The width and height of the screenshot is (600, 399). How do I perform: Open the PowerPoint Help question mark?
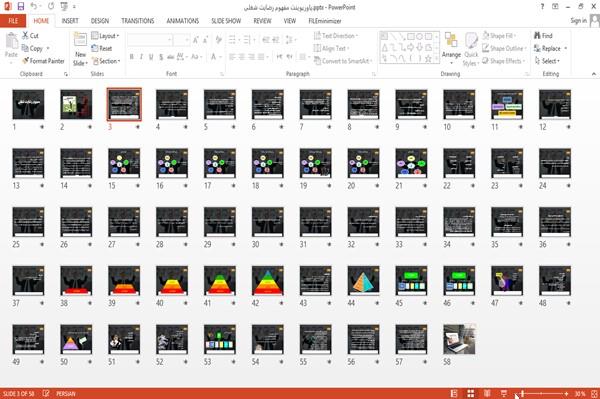tap(542, 7)
